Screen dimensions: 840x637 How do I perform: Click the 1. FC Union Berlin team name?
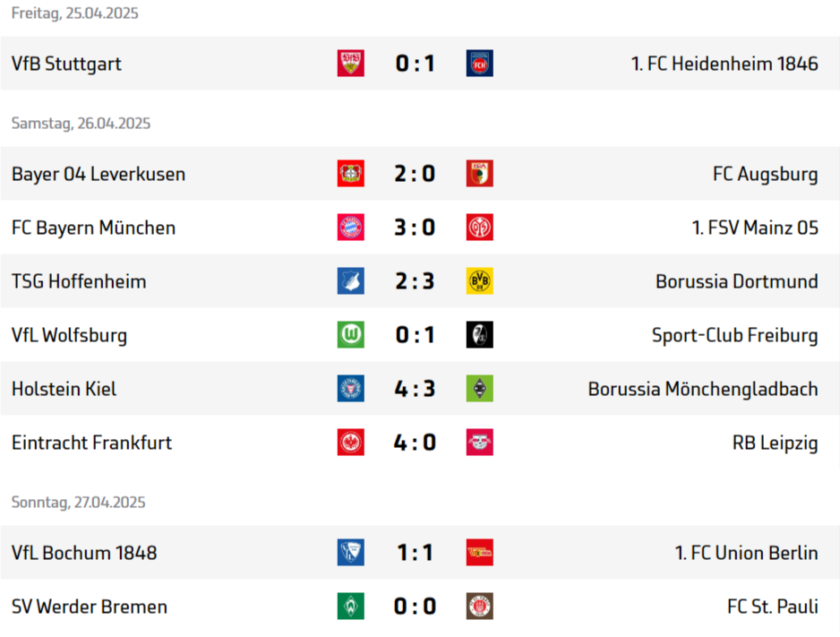(x=746, y=553)
